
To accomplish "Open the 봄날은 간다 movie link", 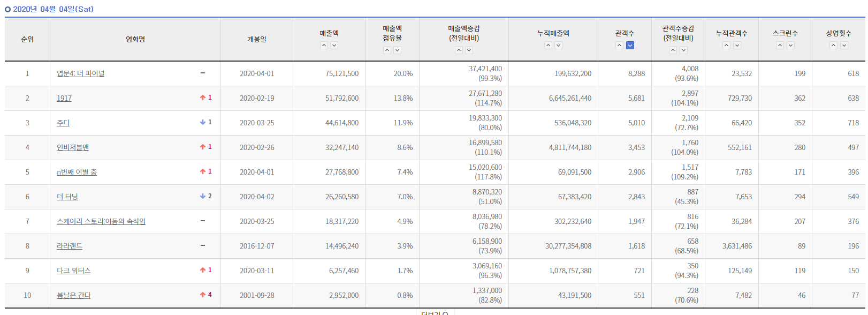I will click(x=74, y=295).
